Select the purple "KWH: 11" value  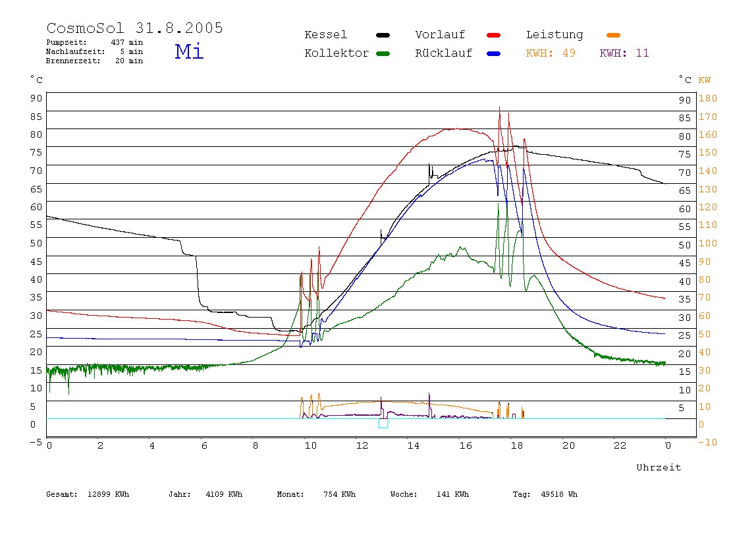624,53
